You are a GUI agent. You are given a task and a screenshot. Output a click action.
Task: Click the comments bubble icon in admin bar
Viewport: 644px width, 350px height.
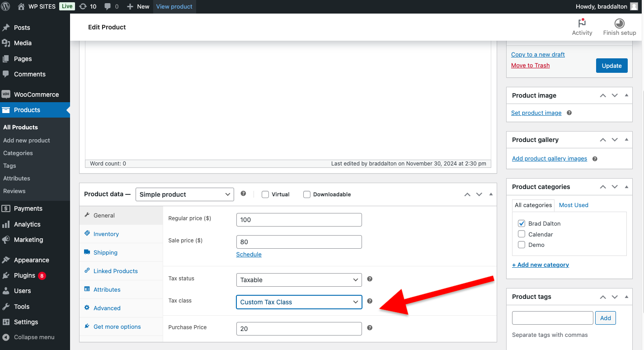[108, 6]
